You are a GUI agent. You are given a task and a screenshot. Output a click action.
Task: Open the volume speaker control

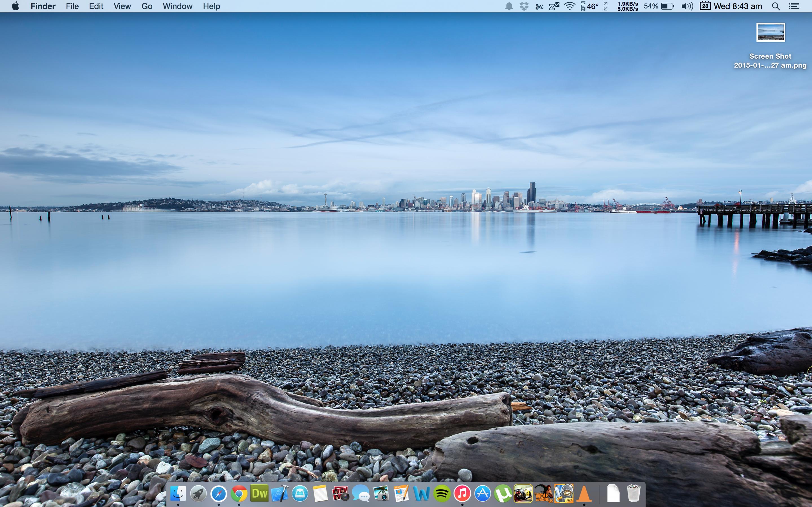coord(687,6)
